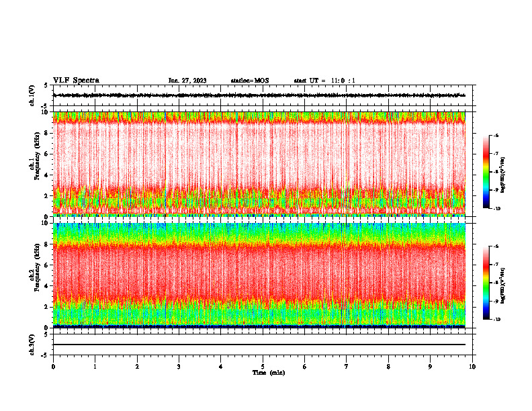Screen dimensions: 532x411
Task: Click the ch.2 frequency axis "8" tick label
Action: click(47, 244)
